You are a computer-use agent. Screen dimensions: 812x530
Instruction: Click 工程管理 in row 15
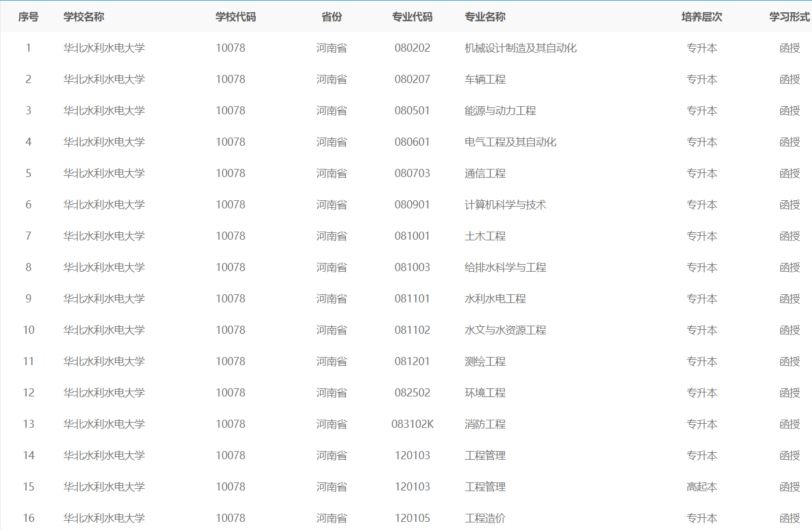click(485, 487)
